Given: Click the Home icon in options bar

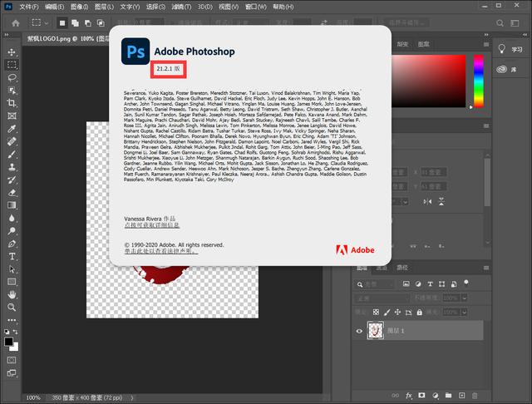Looking at the screenshot, I should tap(16, 23).
